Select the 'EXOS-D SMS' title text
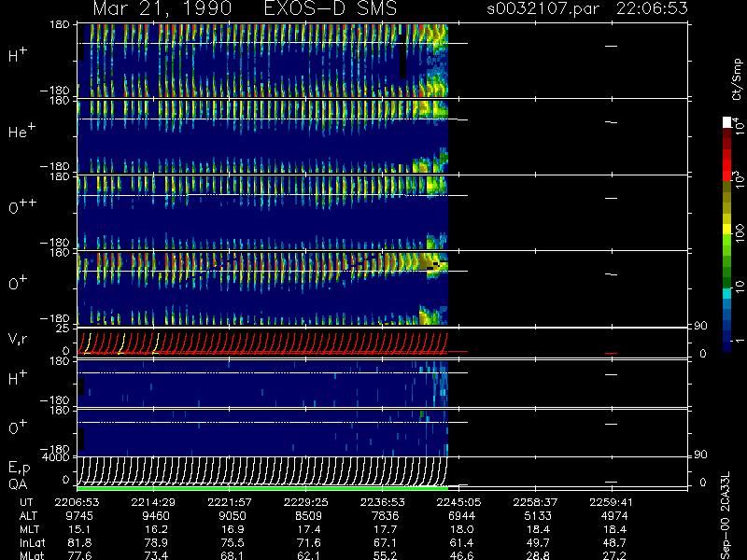747x560 pixels. 331,8
